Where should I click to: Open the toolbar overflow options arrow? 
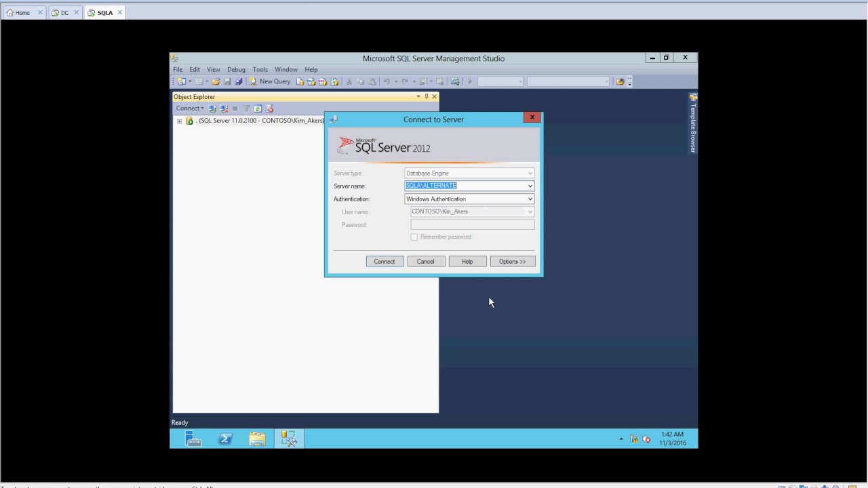click(x=629, y=81)
